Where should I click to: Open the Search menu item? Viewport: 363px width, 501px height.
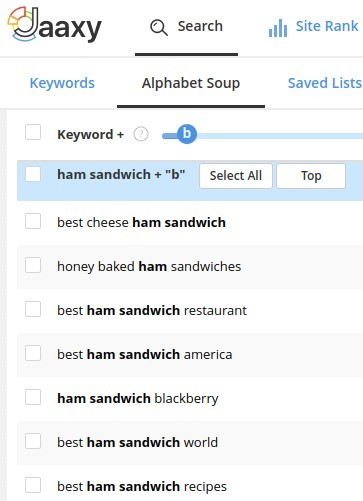[x=186, y=27]
